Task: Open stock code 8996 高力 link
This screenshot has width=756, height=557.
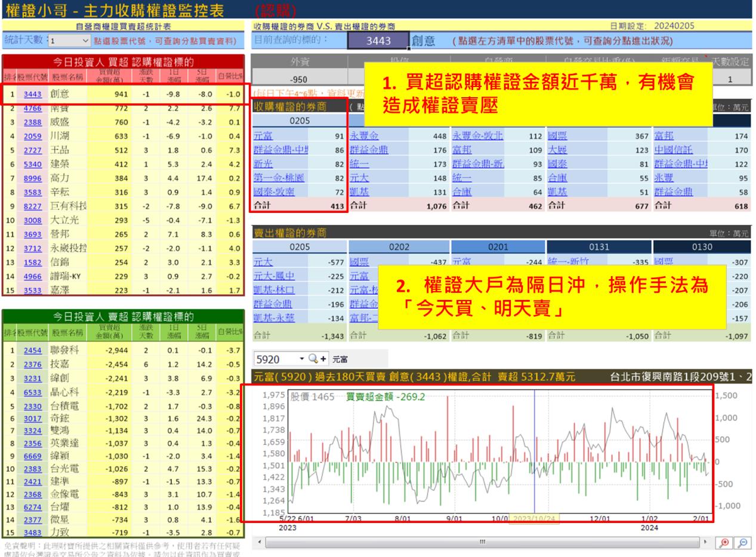Action: (x=32, y=178)
